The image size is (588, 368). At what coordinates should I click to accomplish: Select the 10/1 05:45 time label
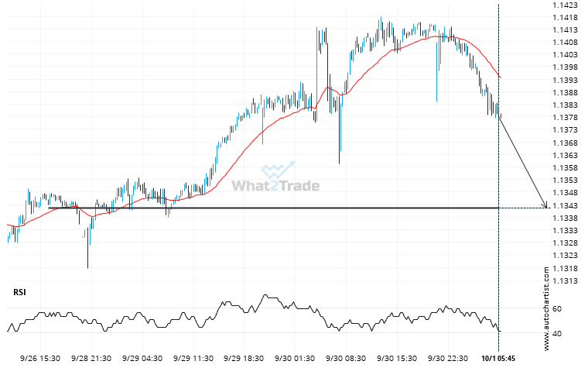click(x=498, y=358)
